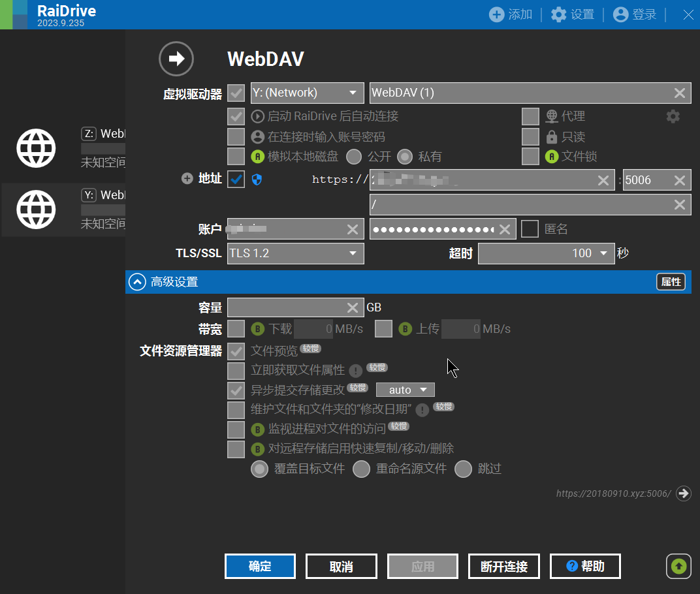Enable fast copy/move/delete remote checkbox
Screen dimensions: 700x594
coord(236,449)
